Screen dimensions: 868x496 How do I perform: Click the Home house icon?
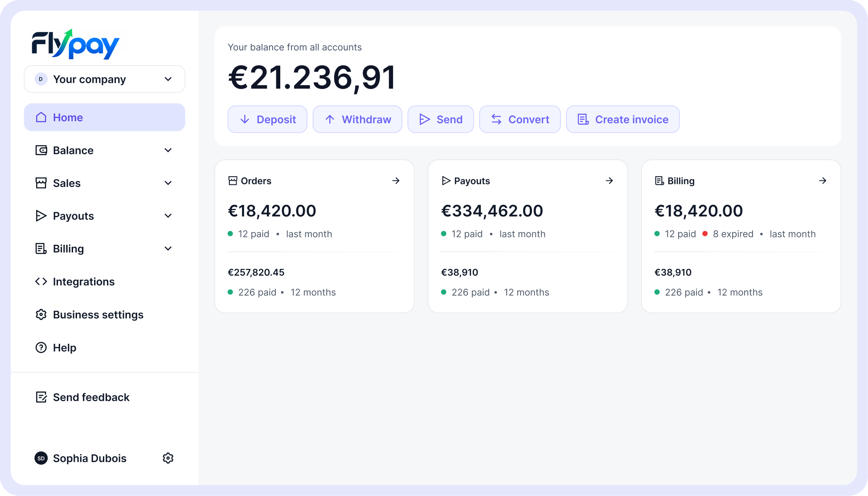[x=41, y=117]
